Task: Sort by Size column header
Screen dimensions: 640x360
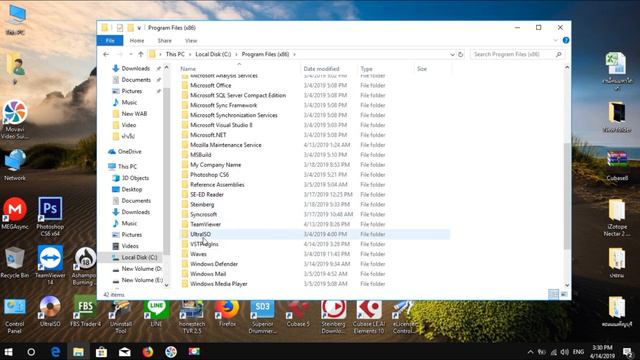Action: point(433,69)
